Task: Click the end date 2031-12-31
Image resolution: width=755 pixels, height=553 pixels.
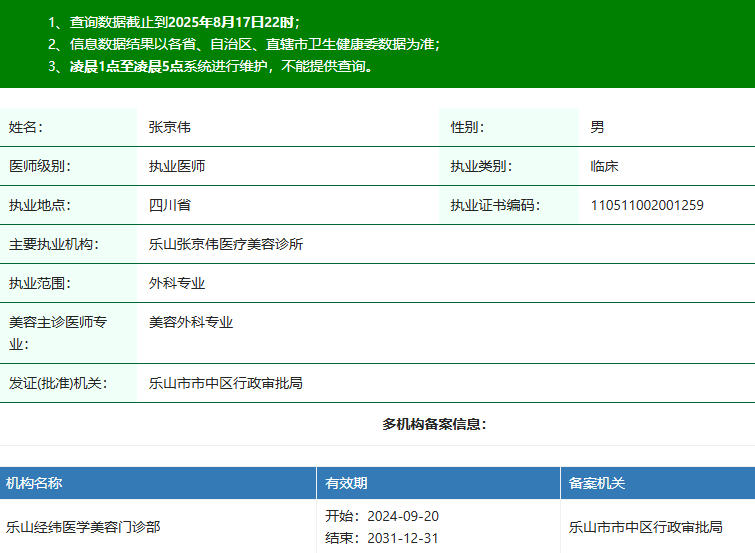Action: 403,538
